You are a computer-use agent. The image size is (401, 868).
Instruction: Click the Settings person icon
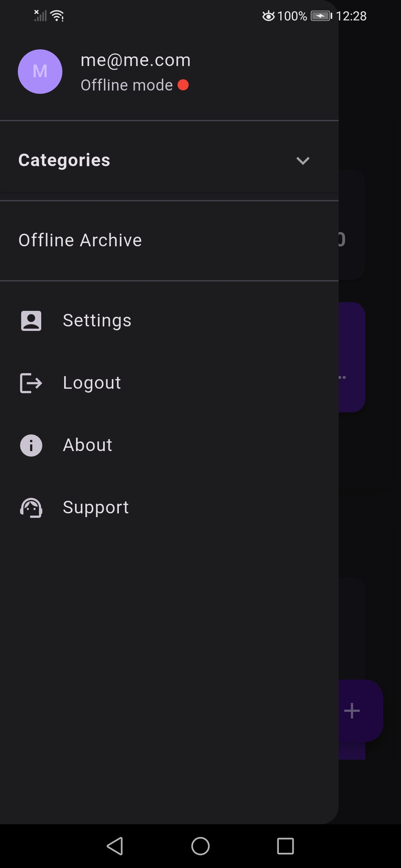31,321
